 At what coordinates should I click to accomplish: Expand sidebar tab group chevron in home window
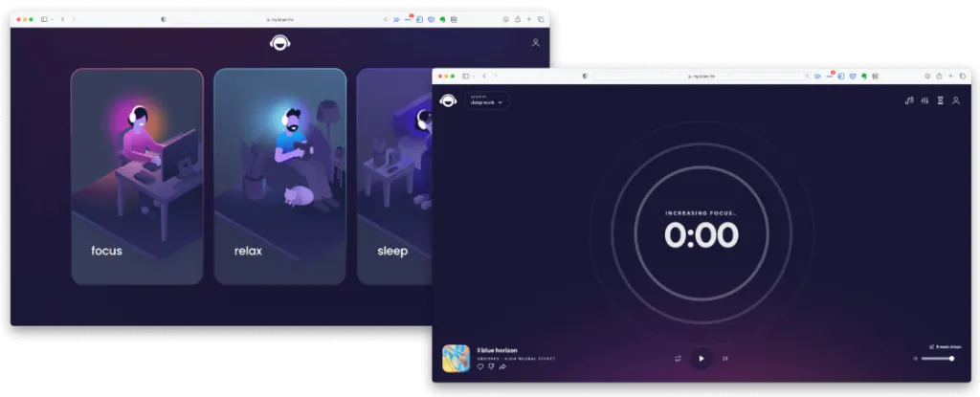click(x=52, y=19)
